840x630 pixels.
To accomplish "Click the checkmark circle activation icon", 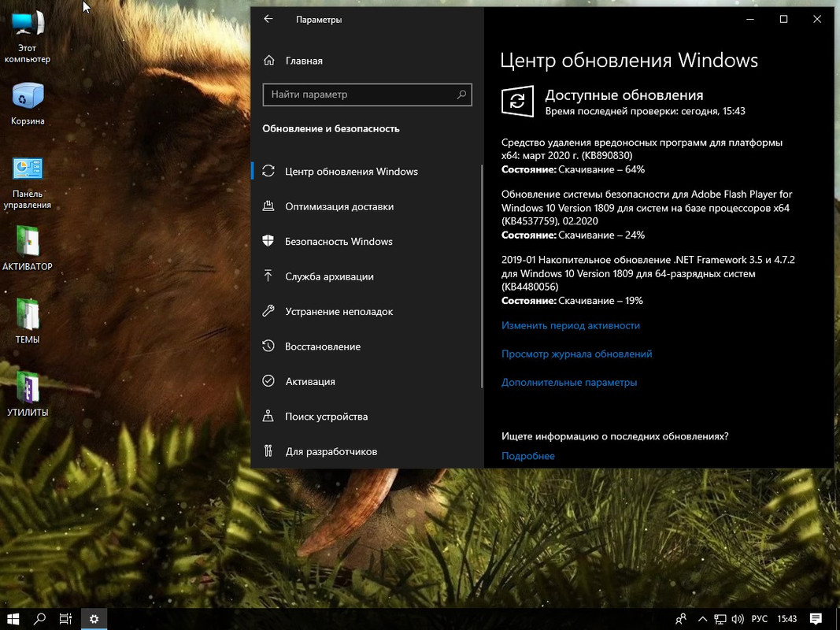I will (x=268, y=381).
